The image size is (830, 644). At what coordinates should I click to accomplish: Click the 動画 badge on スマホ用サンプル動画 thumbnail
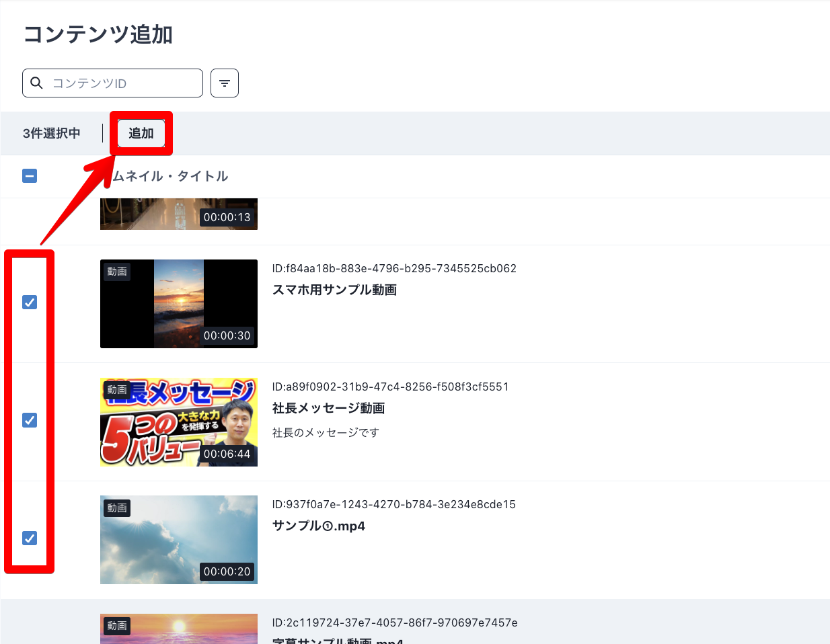pos(116,272)
